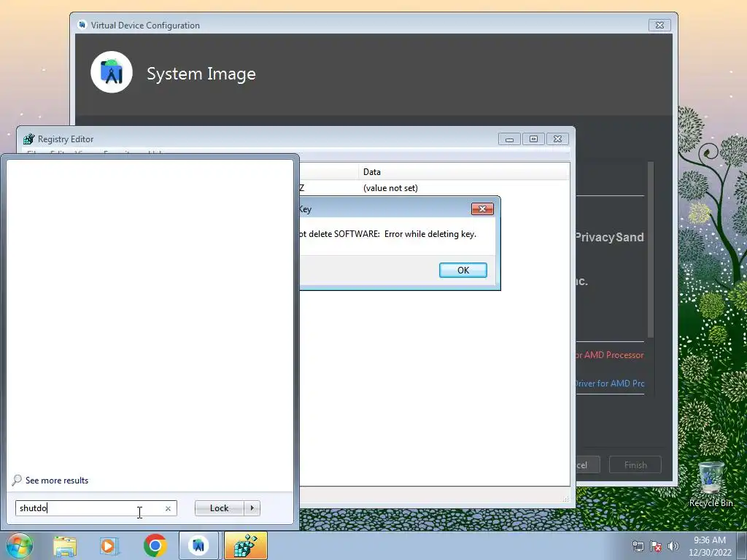The height and width of the screenshot is (560, 747).
Task: Click the Show desktop strip at the taskbar's end
Action: click(742, 546)
